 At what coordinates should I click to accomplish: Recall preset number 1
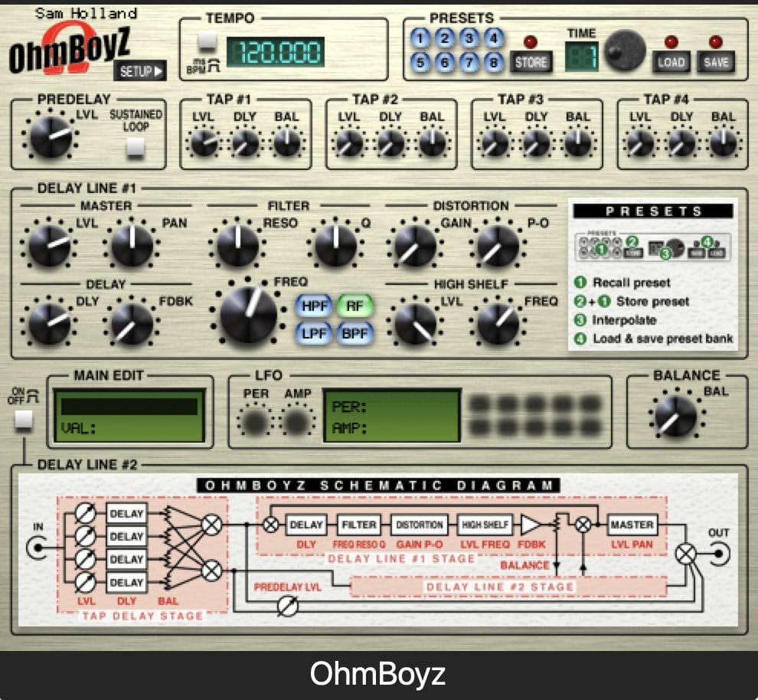point(420,38)
